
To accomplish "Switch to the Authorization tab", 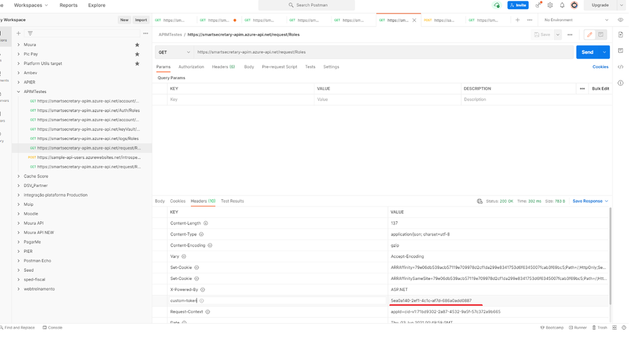I will [x=191, y=66].
